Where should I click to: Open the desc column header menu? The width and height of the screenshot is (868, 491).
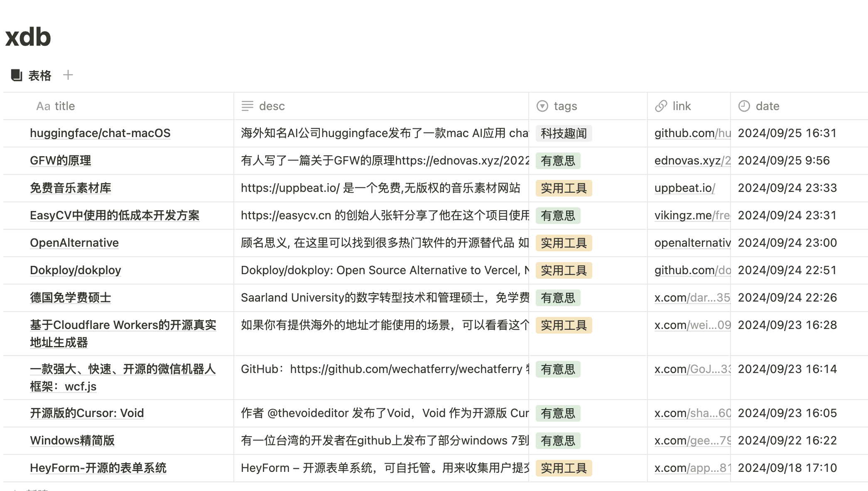click(x=272, y=106)
